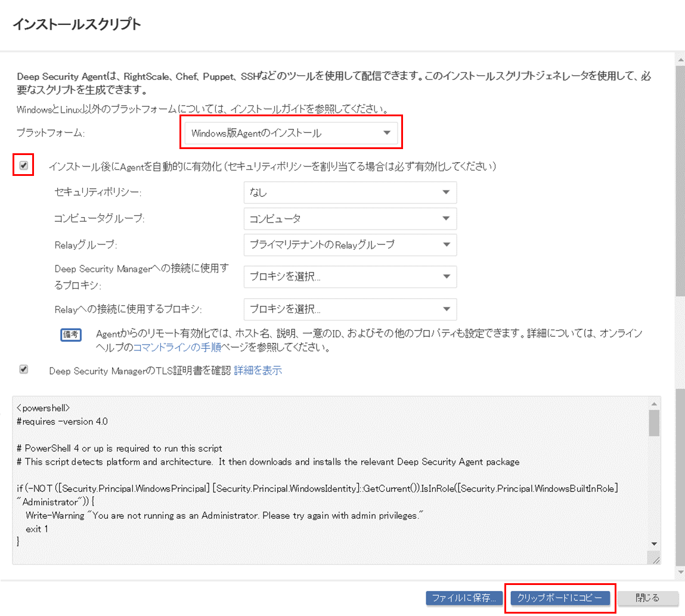This screenshot has width=685, height=616.
Task: Click the 閉じる button
Action: click(x=647, y=598)
